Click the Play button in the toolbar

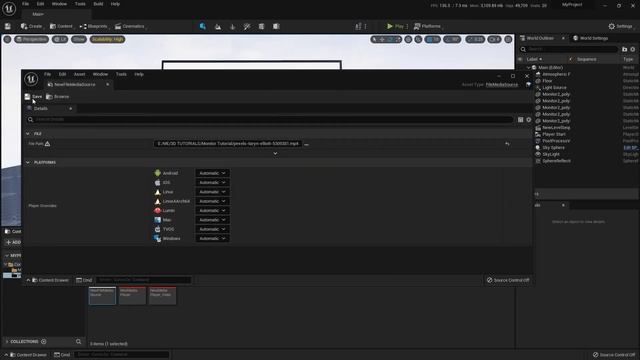pos(395,27)
